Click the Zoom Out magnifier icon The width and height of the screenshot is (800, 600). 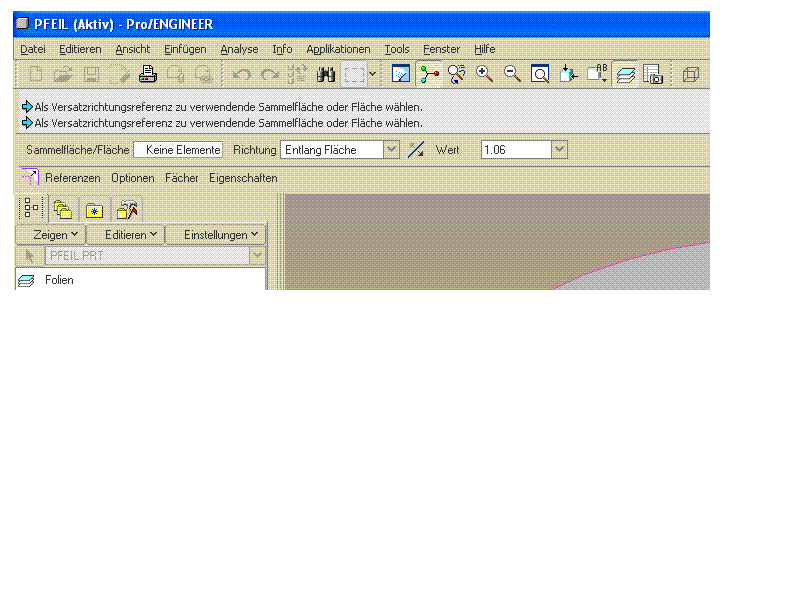tap(512, 74)
